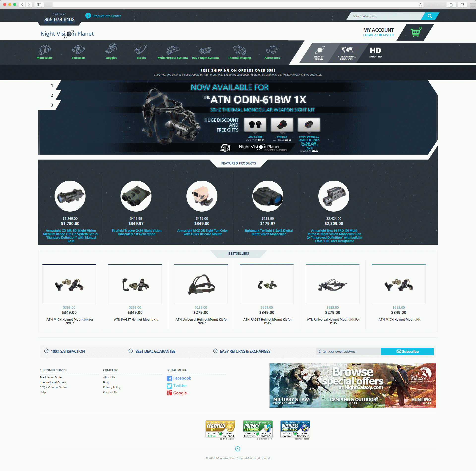Open the Contact Us link
This screenshot has width=476, height=471.
110,392
